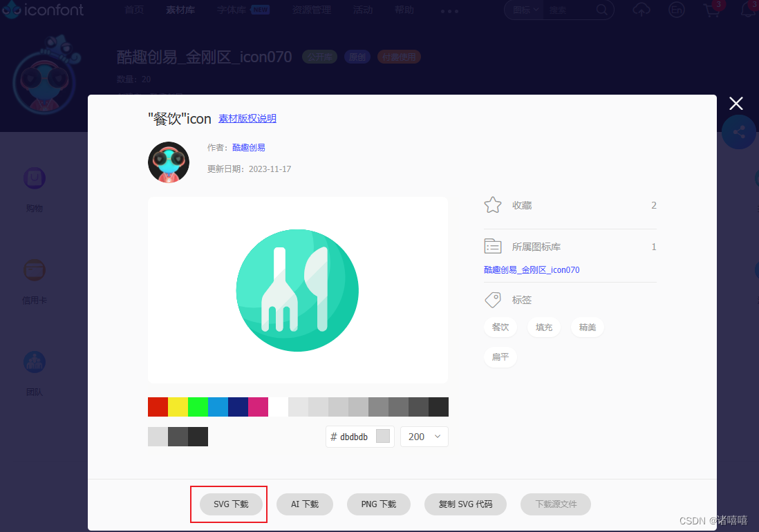The image size is (759, 532).
Task: Click the 所属图标库 folder list icon
Action: point(493,246)
